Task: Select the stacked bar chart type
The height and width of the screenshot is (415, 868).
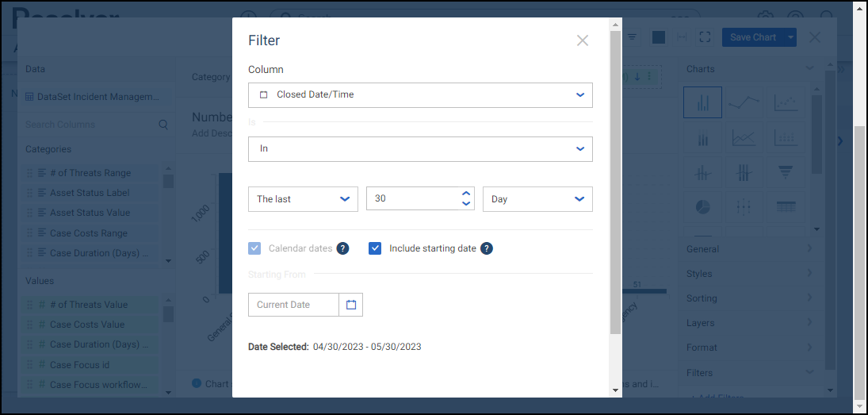Action: click(702, 137)
